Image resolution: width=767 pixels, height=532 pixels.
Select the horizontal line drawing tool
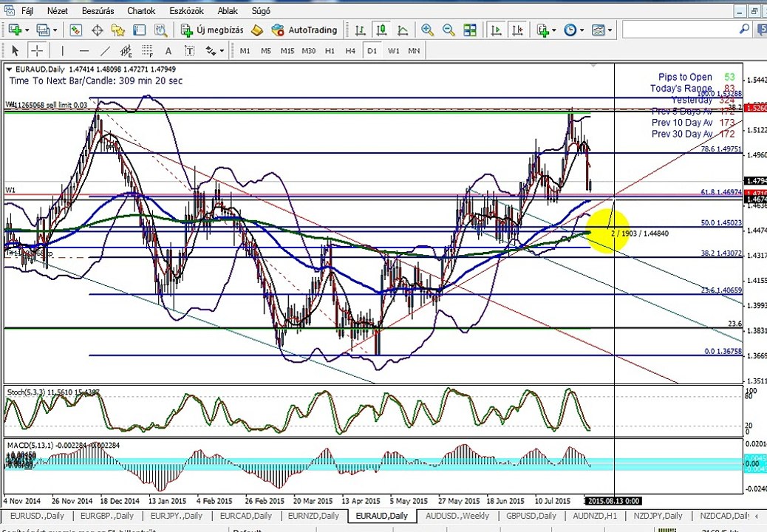coord(84,50)
